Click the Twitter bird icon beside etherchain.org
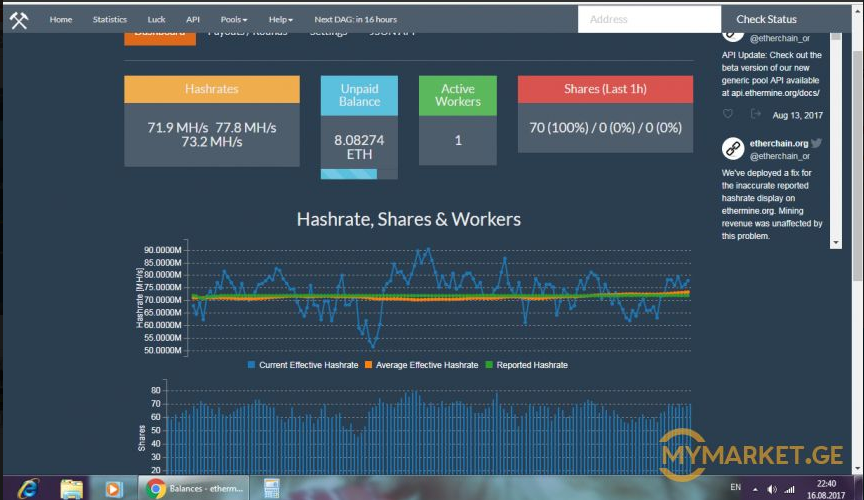864x500 pixels. click(816, 144)
